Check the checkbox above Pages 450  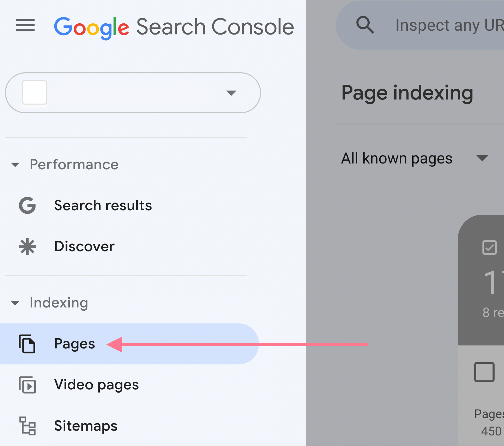click(484, 372)
